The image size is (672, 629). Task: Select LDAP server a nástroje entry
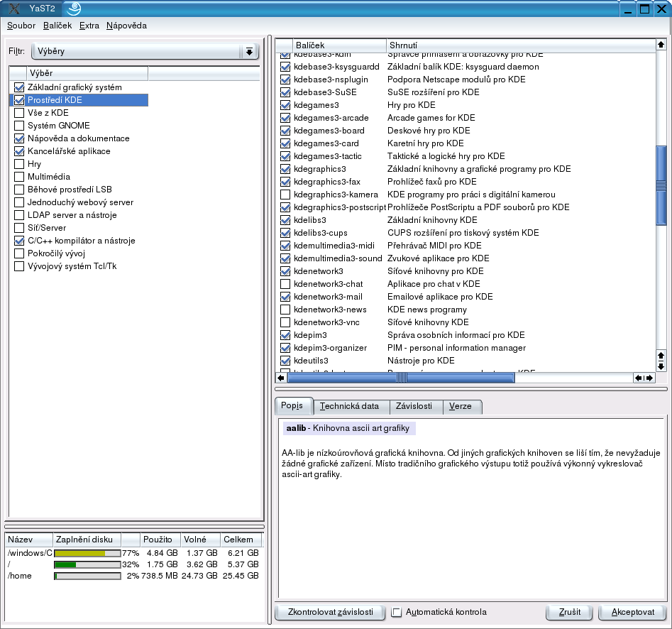click(72, 215)
